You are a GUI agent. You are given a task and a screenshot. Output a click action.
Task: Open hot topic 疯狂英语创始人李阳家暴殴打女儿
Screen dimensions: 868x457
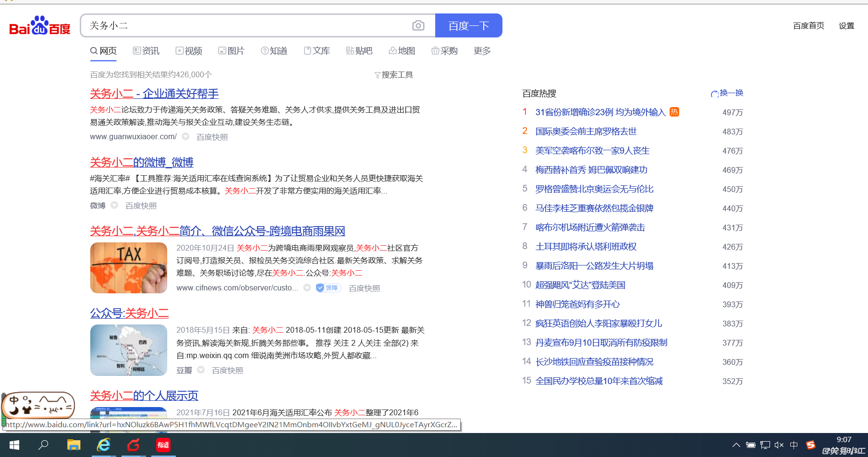point(599,324)
